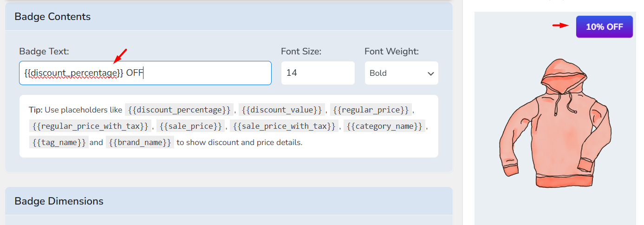Viewport: 644px width, 225px height.
Task: Click the {{brand_name}} placeholder code
Action: coord(140,142)
